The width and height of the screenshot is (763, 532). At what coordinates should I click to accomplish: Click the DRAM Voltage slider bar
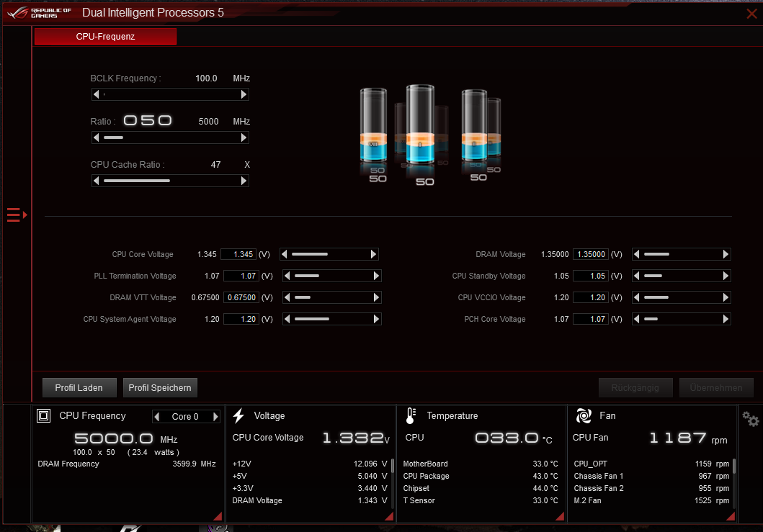(x=682, y=254)
